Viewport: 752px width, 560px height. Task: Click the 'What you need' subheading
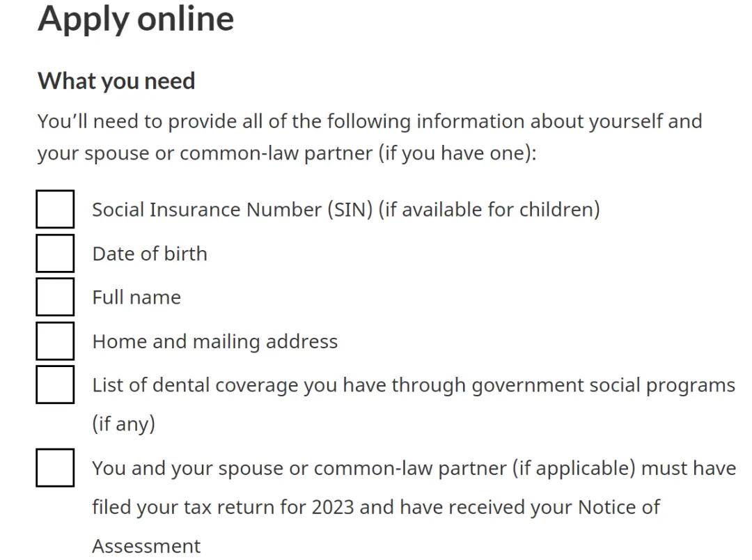[116, 81]
